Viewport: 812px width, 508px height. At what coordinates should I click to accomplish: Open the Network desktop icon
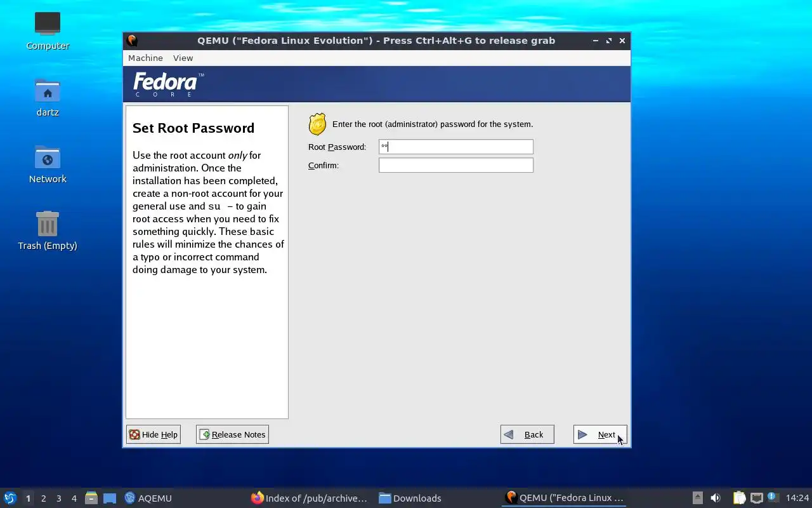click(48, 164)
